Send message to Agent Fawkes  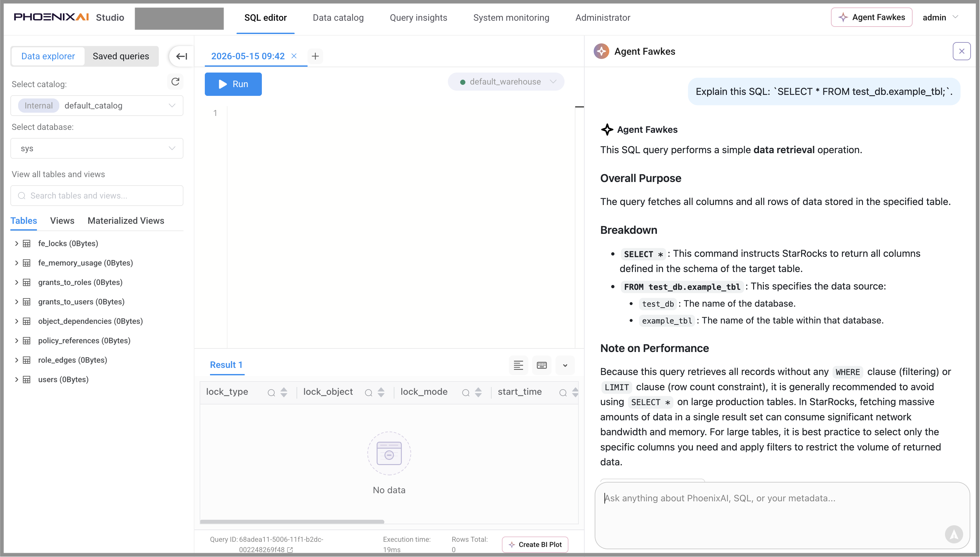[x=953, y=534]
